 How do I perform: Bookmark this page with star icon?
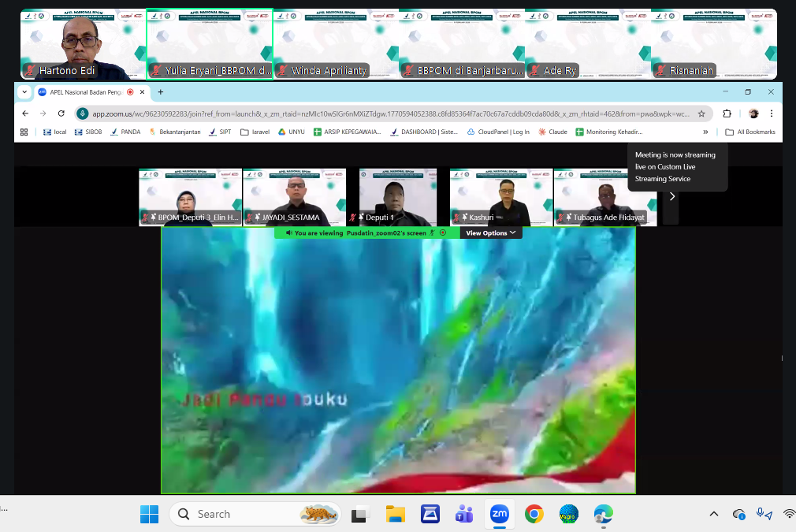click(x=701, y=113)
